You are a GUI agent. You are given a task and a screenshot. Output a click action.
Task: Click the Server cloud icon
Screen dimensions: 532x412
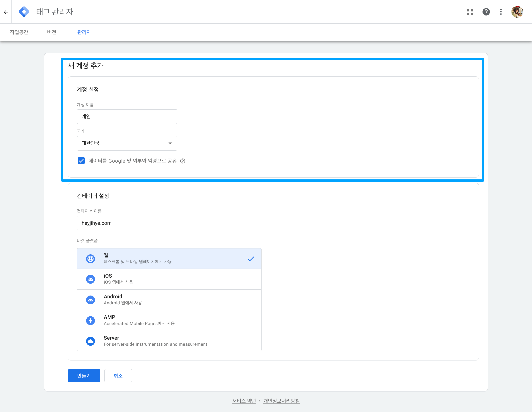(x=90, y=341)
